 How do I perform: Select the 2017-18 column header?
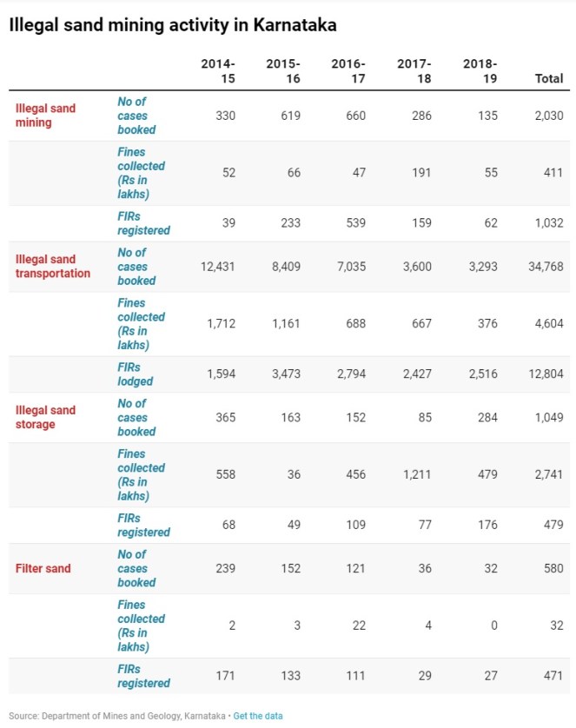point(414,71)
